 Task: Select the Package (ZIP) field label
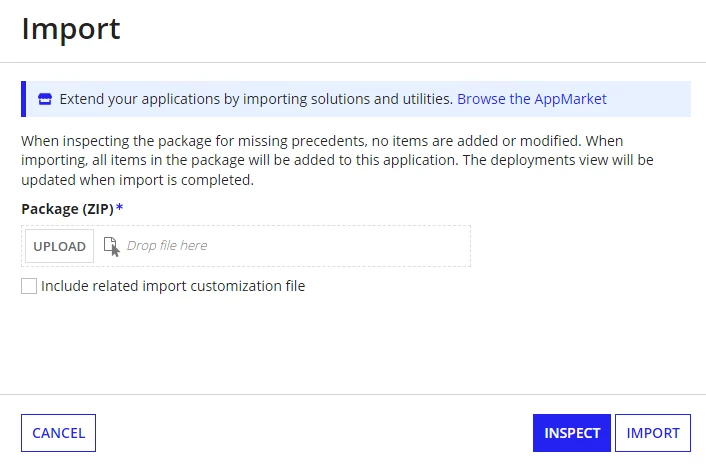pyautogui.click(x=68, y=209)
